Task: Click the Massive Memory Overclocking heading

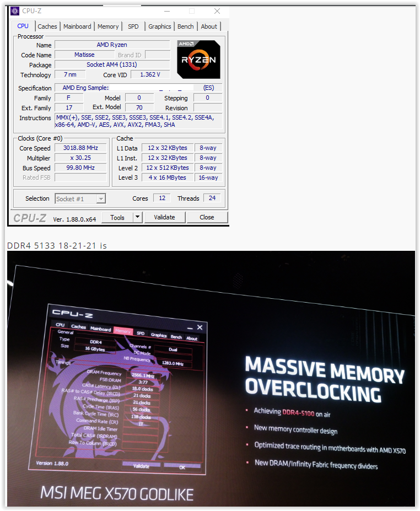Action: click(325, 380)
